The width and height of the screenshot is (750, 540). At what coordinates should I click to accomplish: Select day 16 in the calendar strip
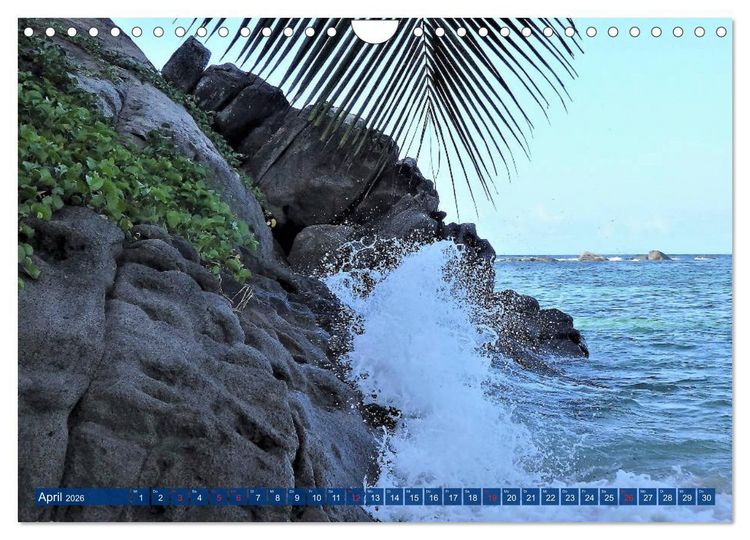[x=434, y=497]
